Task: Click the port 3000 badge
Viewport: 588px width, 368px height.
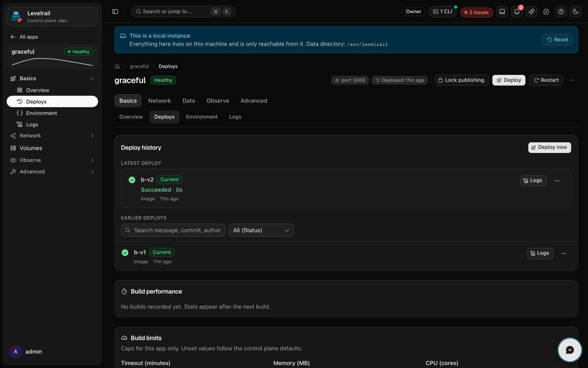Action: (350, 80)
